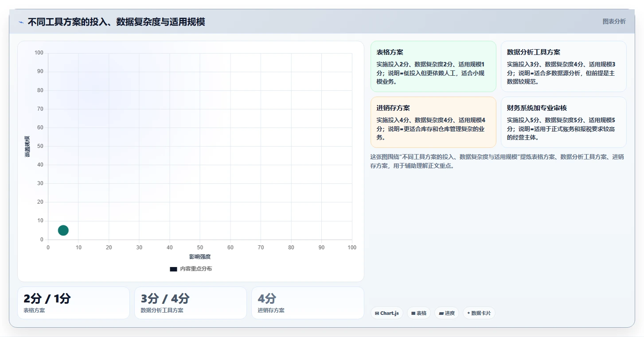
Task: Click x-axis tick value 100
Action: pyautogui.click(x=352, y=248)
